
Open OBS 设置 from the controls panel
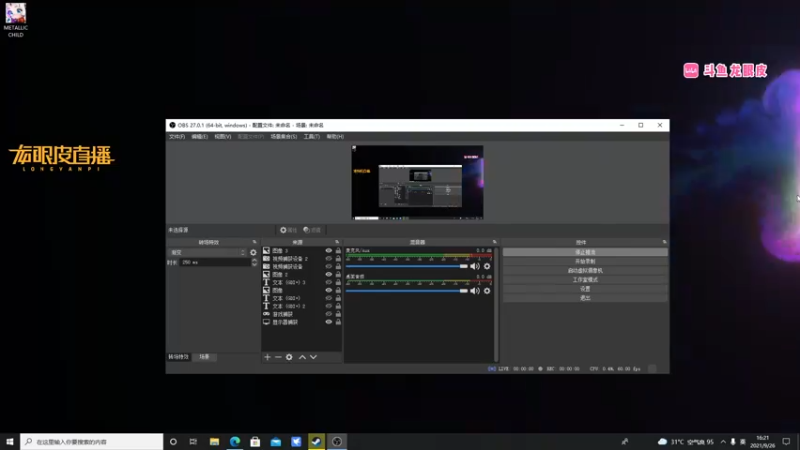tap(585, 289)
